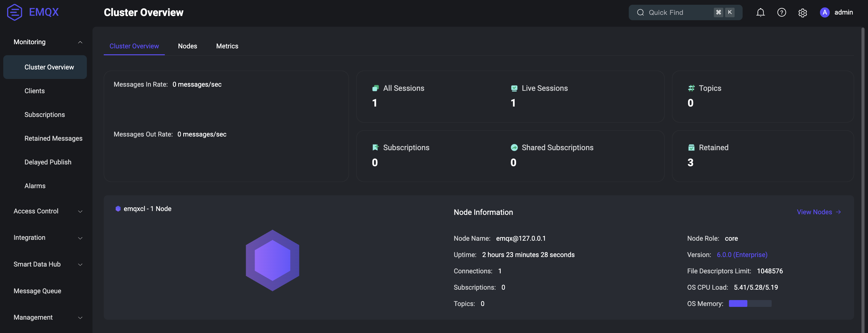This screenshot has width=868, height=333.
Task: Switch to the Metrics tab
Action: [x=227, y=46]
